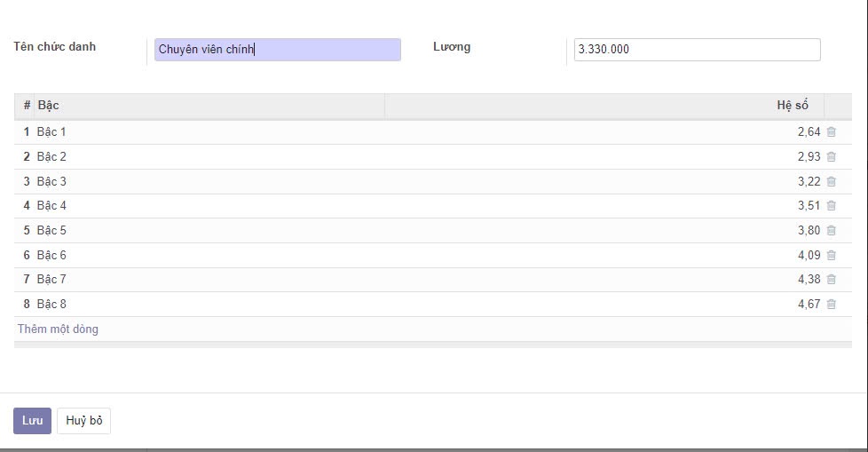Remove Bậc 3 row with trash icon
Image resolution: width=868 pixels, height=452 pixels.
click(831, 181)
